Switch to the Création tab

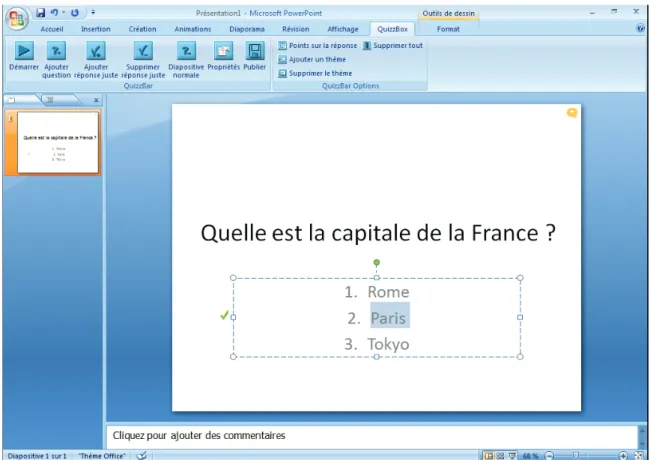[142, 29]
